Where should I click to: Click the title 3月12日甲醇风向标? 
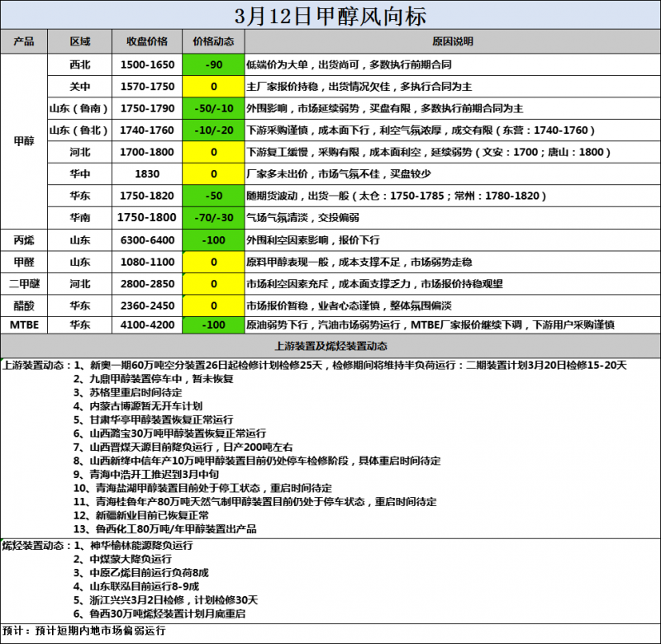(x=330, y=16)
